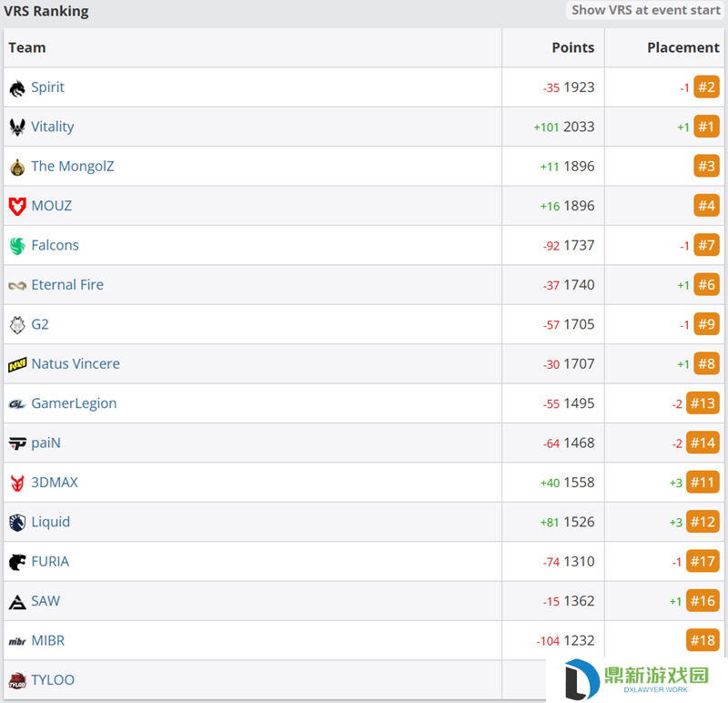This screenshot has width=728, height=703.
Task: Open The MongolZ team link
Action: pos(73,167)
